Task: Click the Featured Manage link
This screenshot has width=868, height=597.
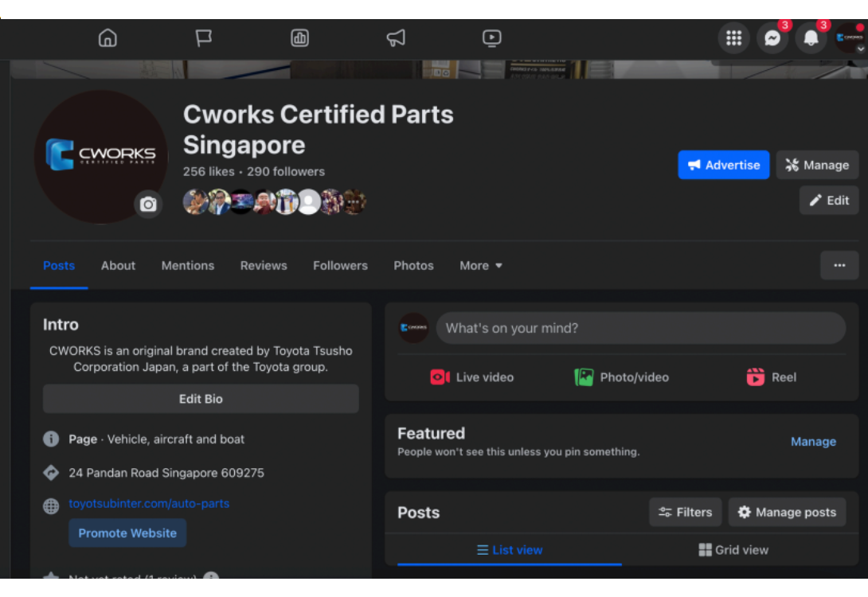Action: (813, 442)
